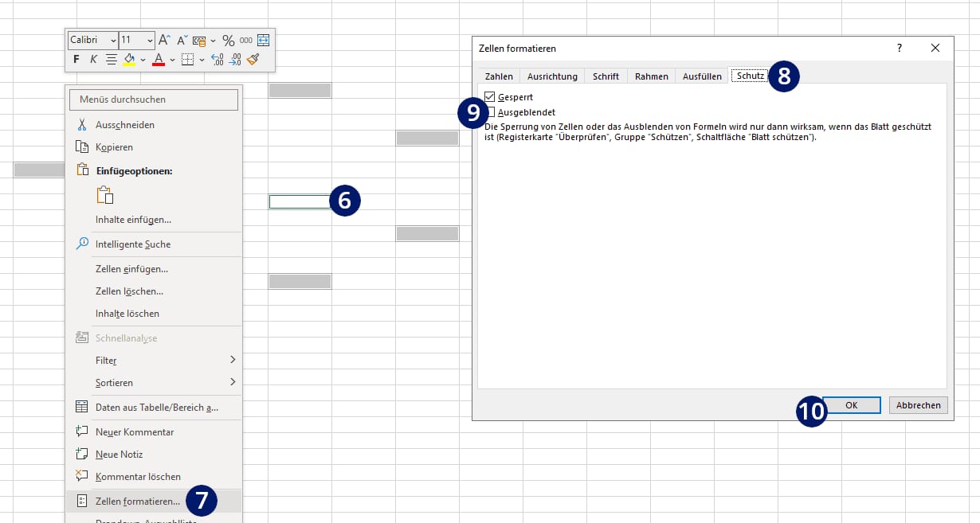Switch to the Schutz tab
This screenshot has width=980, height=523.
(751, 76)
